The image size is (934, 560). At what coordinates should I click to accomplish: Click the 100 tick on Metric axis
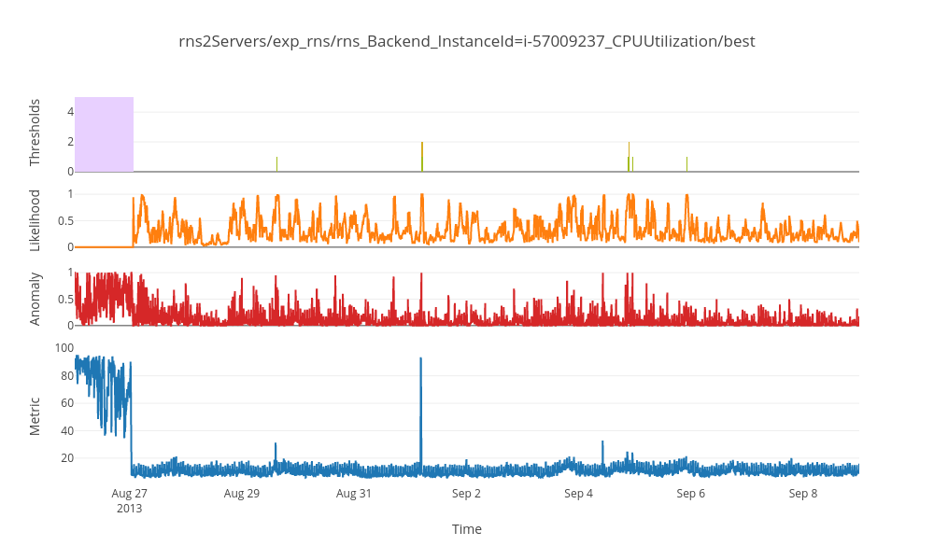pyautogui.click(x=64, y=347)
